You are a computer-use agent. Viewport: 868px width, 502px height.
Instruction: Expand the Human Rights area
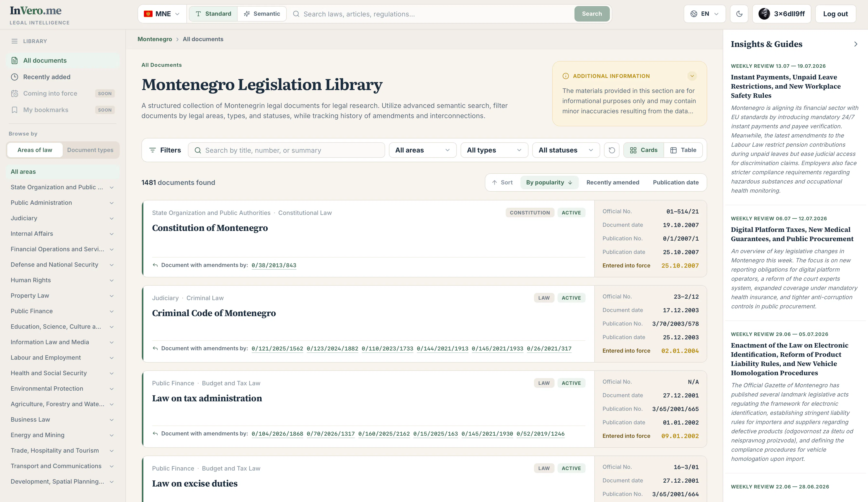(x=112, y=280)
